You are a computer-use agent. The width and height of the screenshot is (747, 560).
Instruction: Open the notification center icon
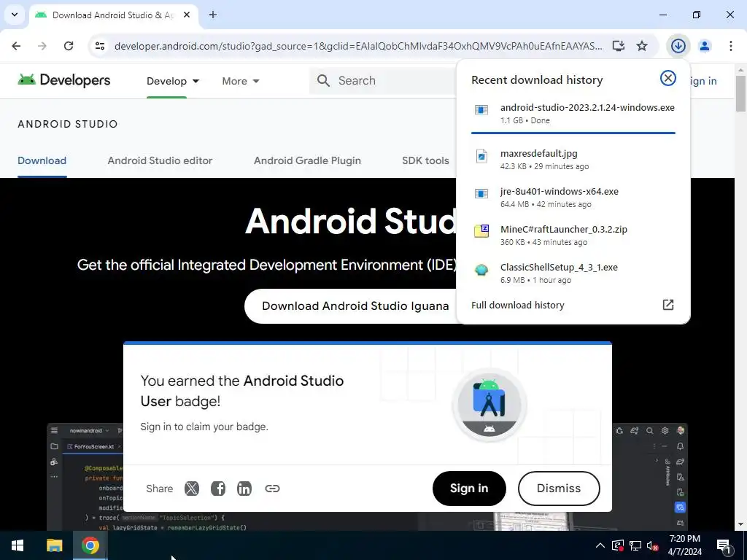click(x=724, y=545)
